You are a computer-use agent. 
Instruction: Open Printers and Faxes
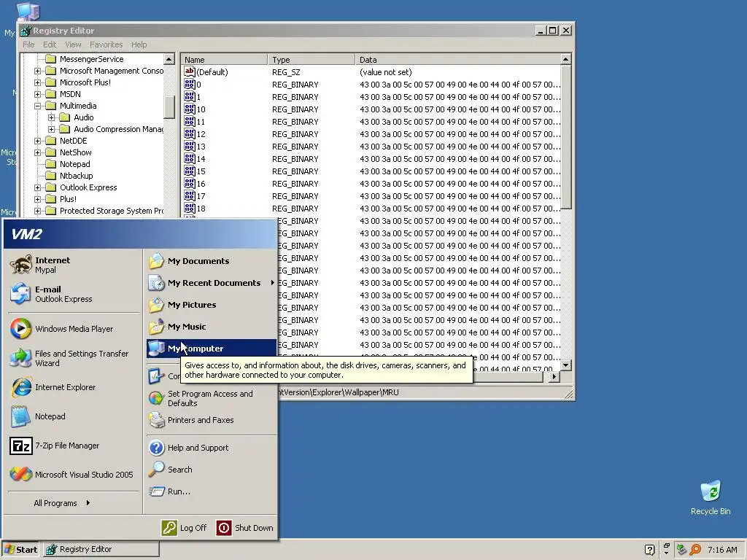pyautogui.click(x=212, y=420)
